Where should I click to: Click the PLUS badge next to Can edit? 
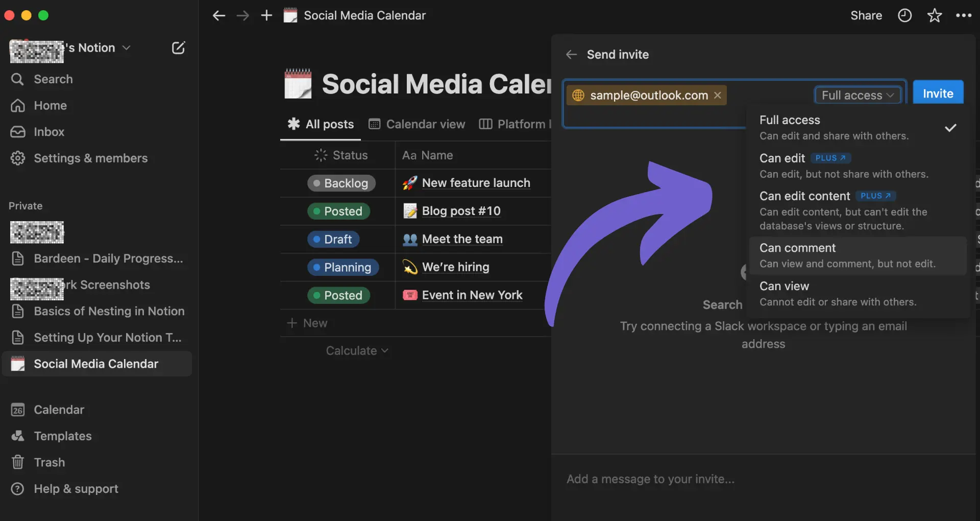point(830,158)
